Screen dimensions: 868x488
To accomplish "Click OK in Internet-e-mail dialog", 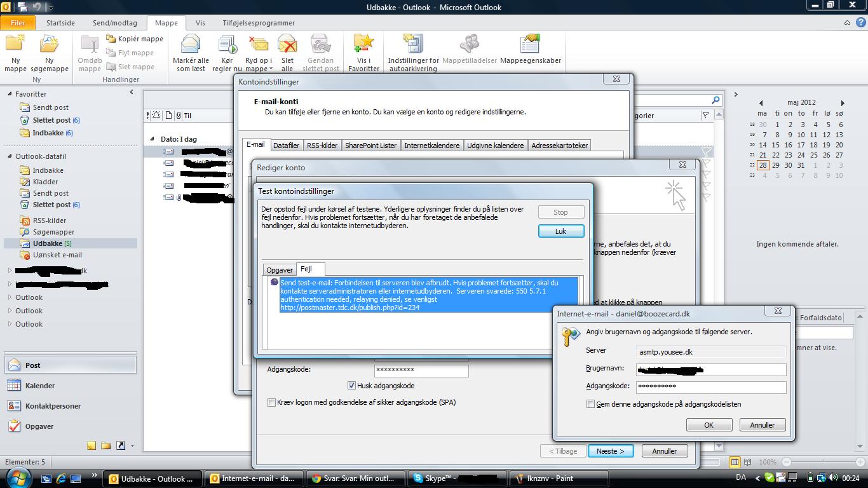I will tap(709, 425).
